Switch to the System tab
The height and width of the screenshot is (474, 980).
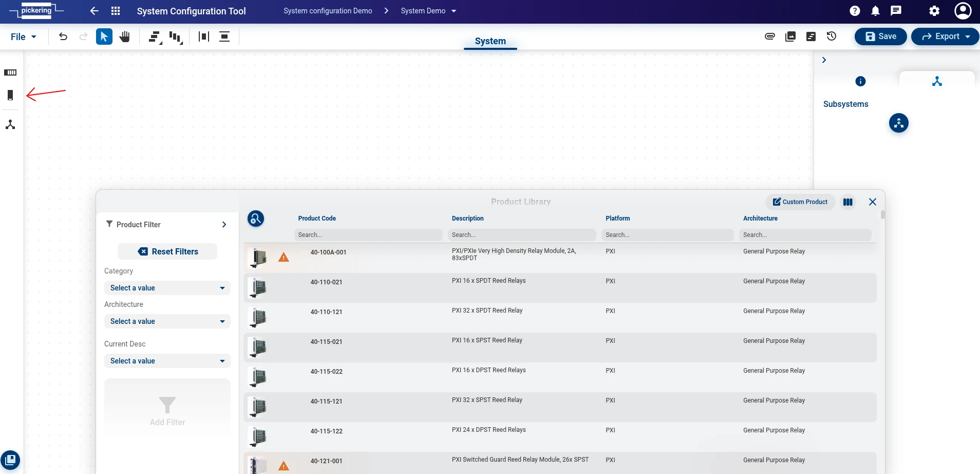(x=491, y=41)
